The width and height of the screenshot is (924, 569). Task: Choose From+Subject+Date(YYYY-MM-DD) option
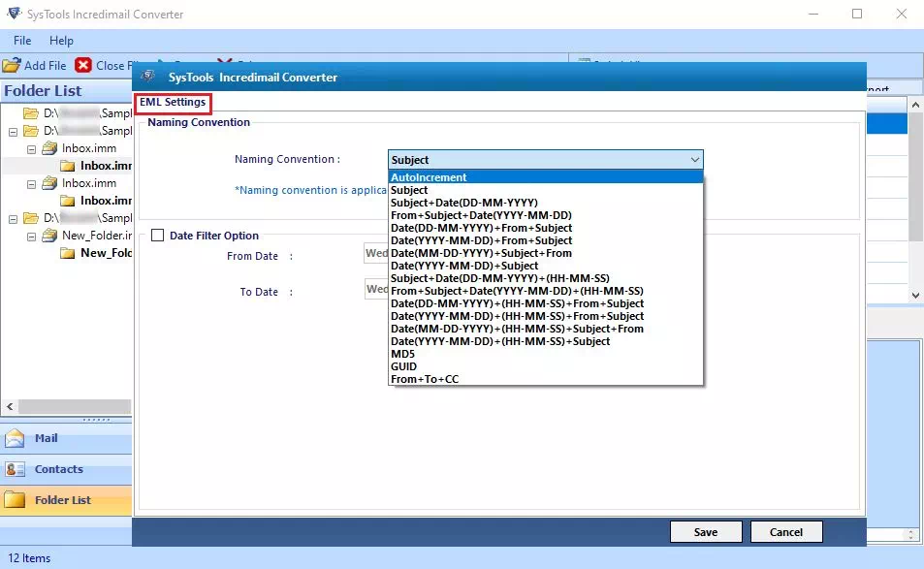click(545, 215)
